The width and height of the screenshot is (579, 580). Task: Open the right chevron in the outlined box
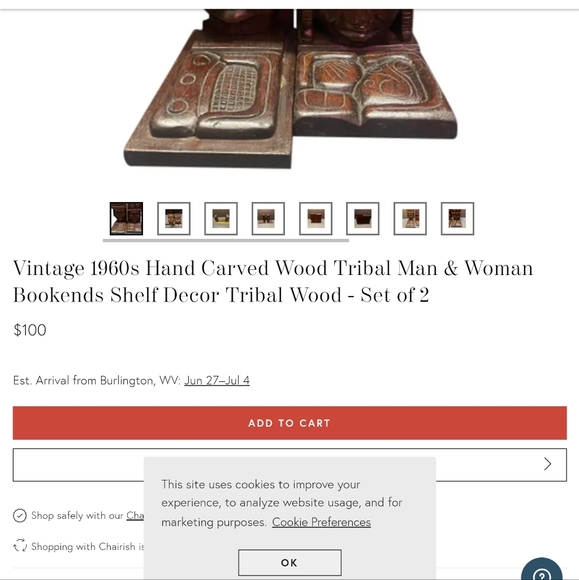tap(548, 464)
